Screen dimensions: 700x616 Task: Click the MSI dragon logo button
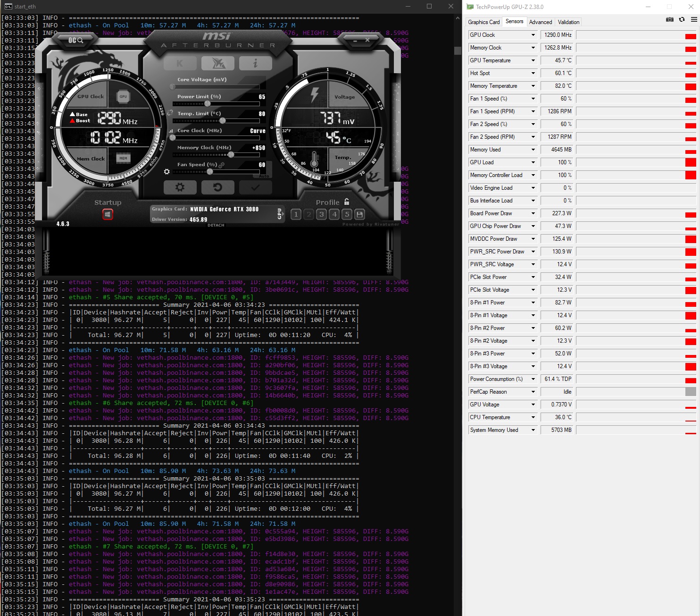click(x=217, y=63)
